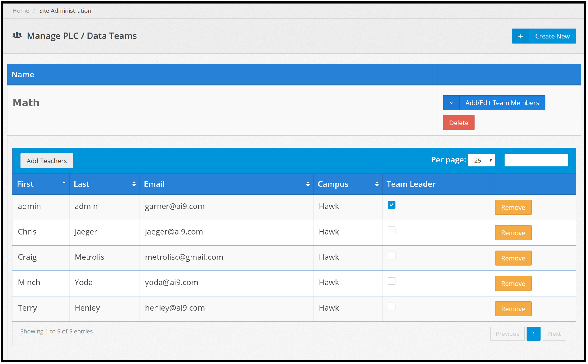The height and width of the screenshot is (364, 588).
Task: Go to Home breadcrumb link
Action: [x=21, y=11]
